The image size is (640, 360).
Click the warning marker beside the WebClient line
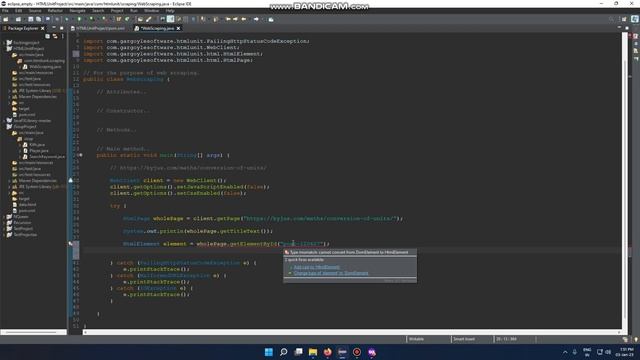pyautogui.click(x=71, y=180)
